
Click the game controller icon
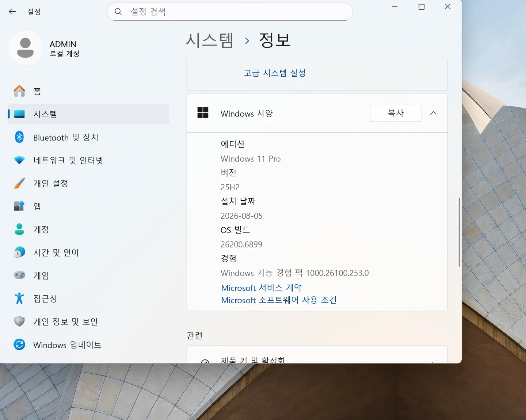pos(19,275)
